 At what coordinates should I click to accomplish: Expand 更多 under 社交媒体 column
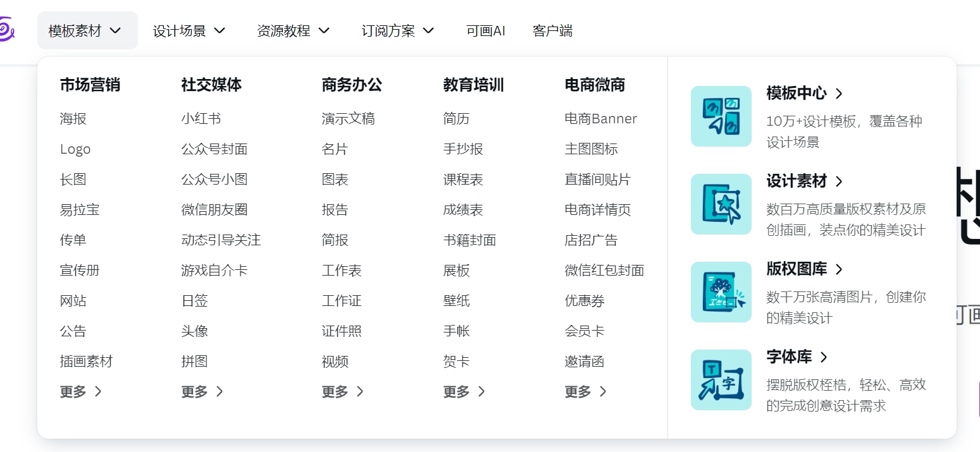pos(202,391)
